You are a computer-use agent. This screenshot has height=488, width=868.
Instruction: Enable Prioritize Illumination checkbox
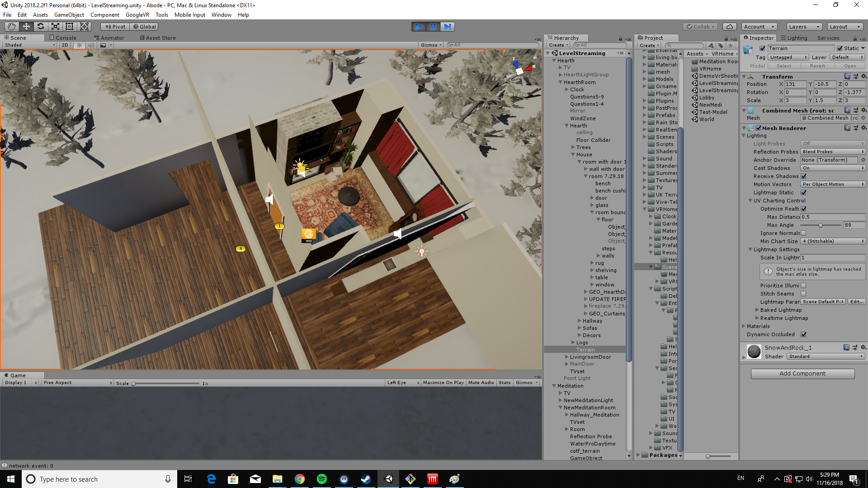803,286
